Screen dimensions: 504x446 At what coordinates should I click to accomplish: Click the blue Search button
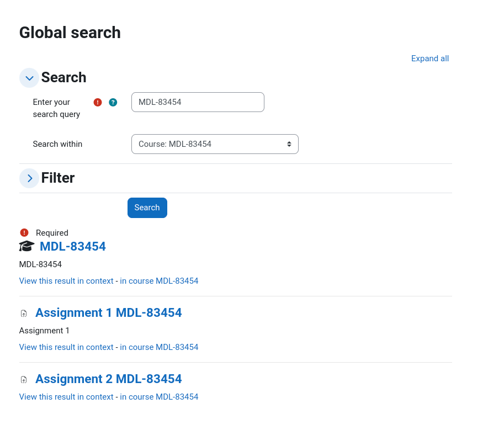click(147, 208)
